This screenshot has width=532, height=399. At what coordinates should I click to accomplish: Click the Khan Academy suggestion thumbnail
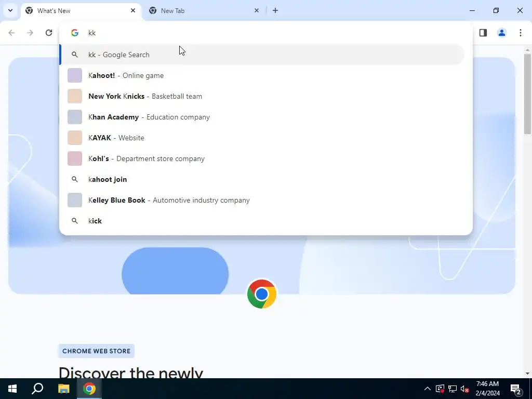point(75,117)
